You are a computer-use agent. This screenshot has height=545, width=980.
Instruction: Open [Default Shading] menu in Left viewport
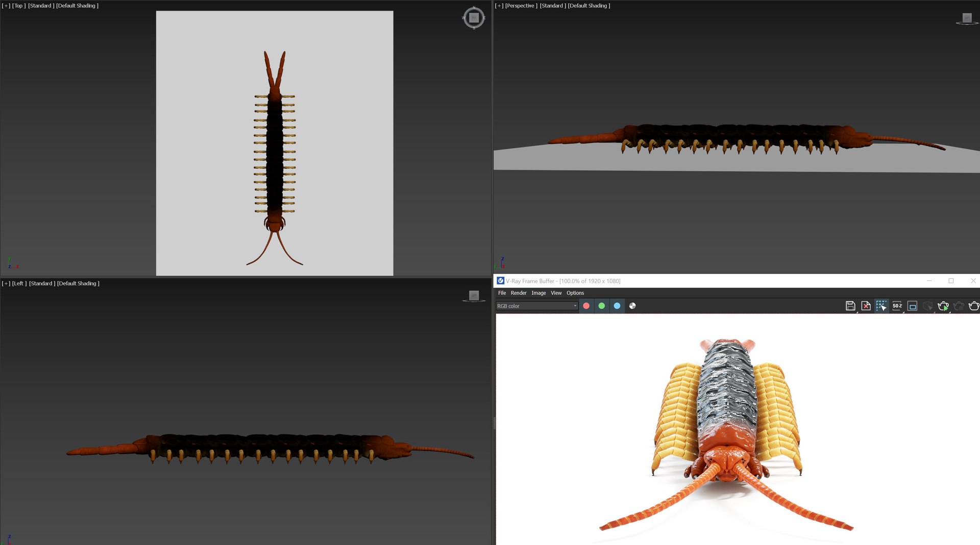point(78,283)
